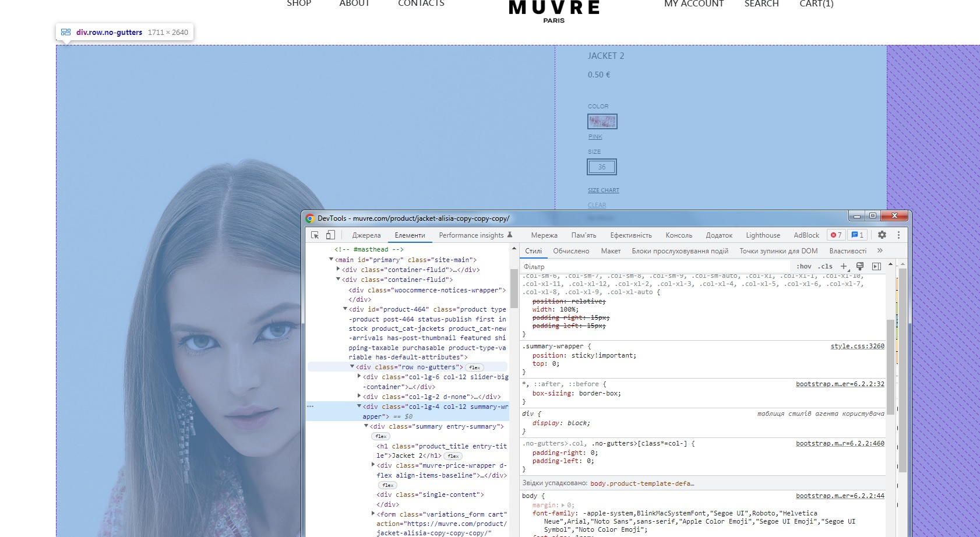Select the Елементи tab

(410, 235)
